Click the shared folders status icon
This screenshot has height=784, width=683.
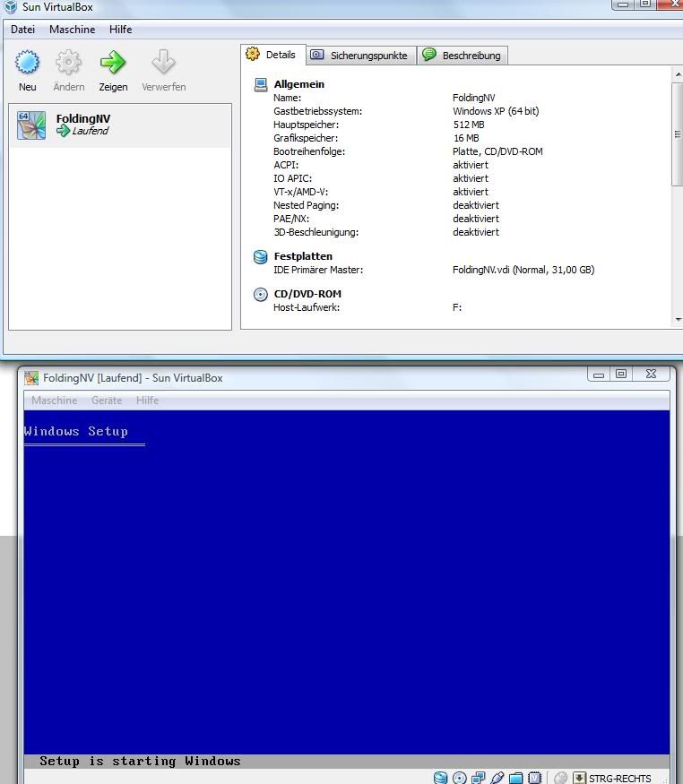[516, 778]
